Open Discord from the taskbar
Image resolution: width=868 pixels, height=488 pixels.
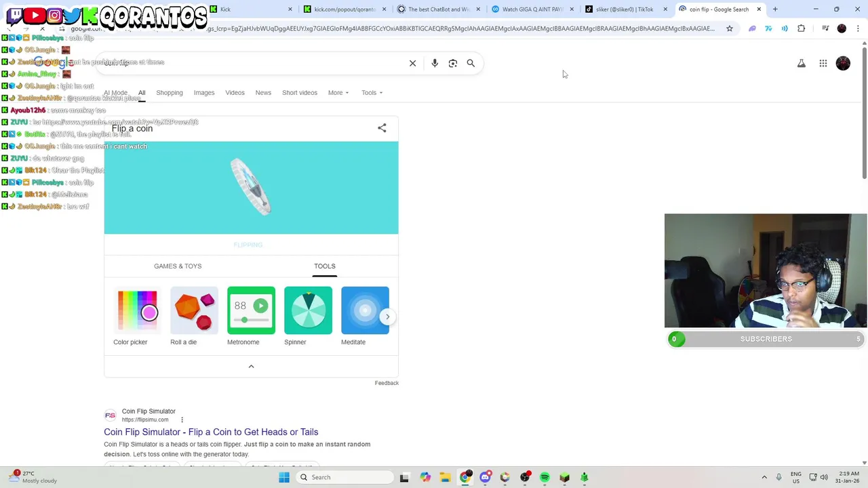click(x=485, y=477)
